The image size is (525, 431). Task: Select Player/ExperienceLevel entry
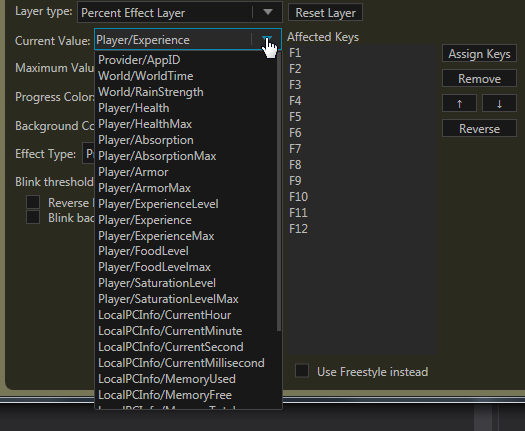(x=186, y=204)
